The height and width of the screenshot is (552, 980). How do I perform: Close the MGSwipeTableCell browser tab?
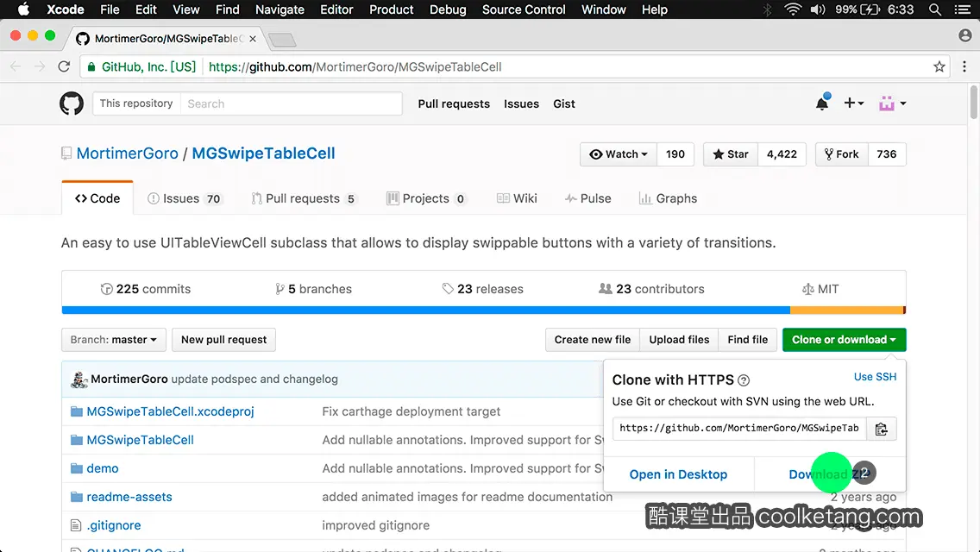[253, 39]
